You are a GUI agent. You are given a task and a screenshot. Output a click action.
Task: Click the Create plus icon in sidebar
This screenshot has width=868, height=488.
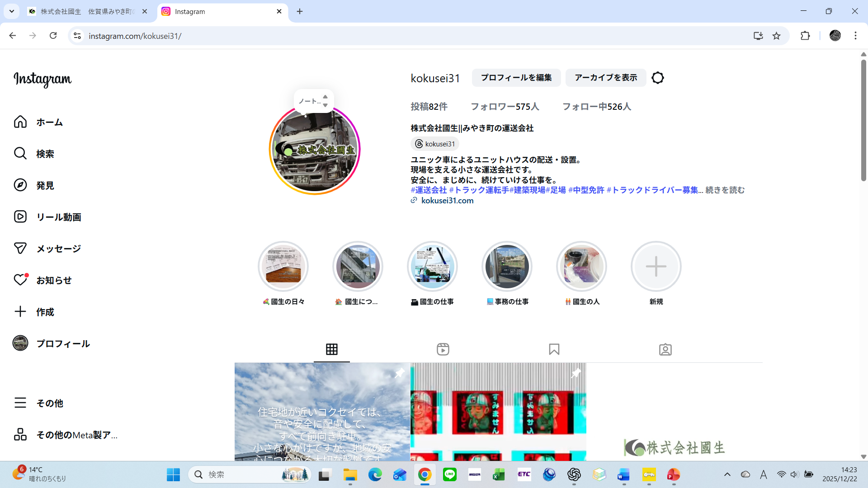tap(20, 312)
